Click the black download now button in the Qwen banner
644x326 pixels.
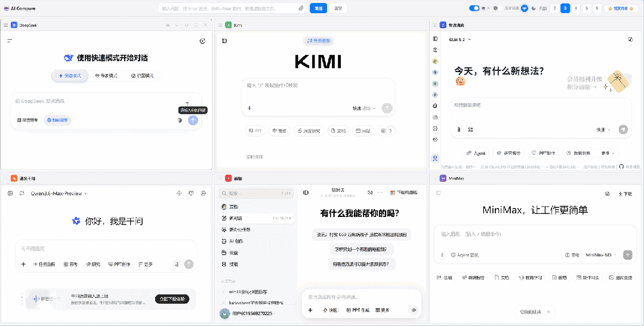[172, 299]
